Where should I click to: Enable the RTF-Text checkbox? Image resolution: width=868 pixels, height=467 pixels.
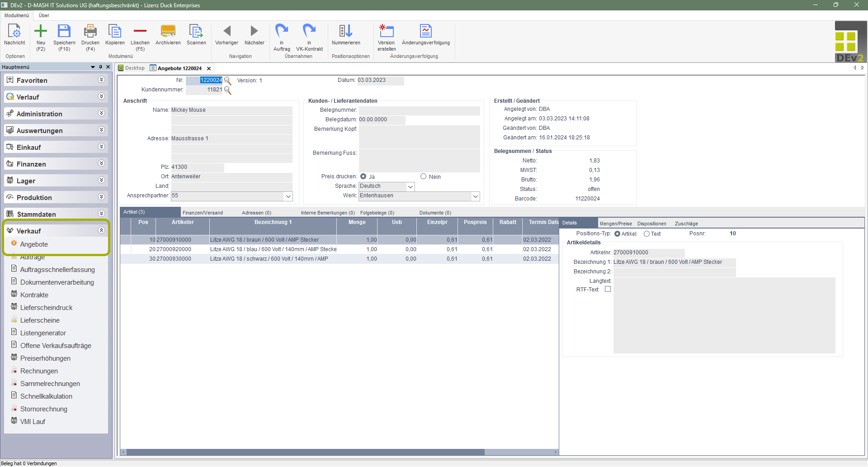[x=608, y=289]
